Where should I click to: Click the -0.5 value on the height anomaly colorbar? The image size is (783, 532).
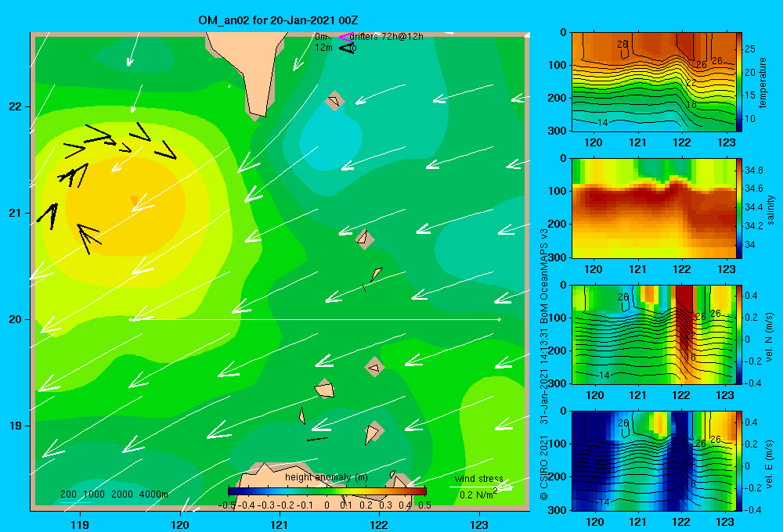[x=227, y=505]
